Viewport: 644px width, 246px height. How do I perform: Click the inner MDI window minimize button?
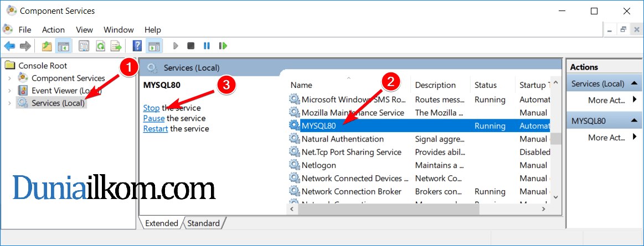611,29
